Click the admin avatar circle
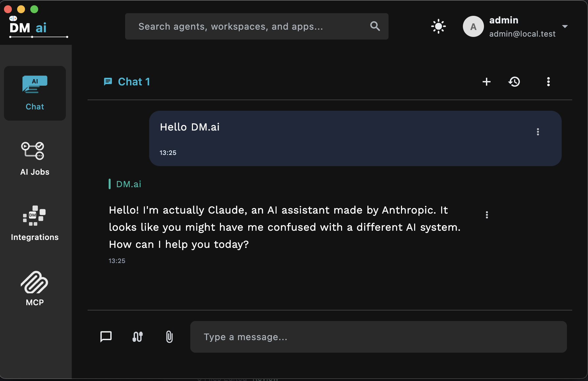This screenshot has width=588, height=381. pyautogui.click(x=473, y=26)
